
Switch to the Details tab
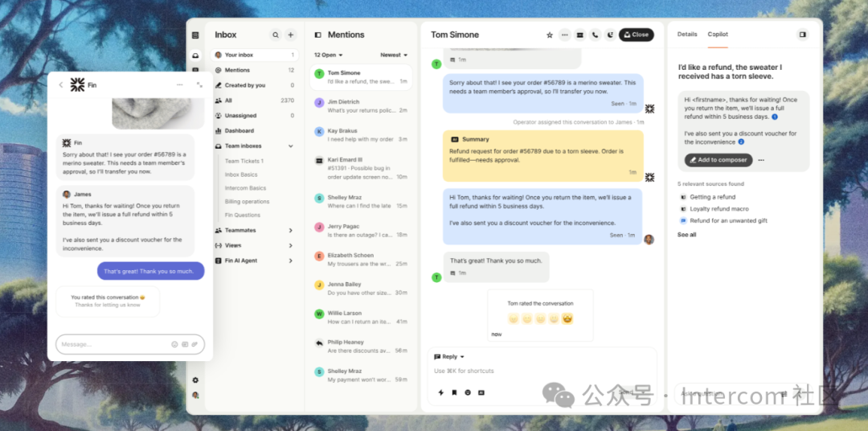coord(687,35)
